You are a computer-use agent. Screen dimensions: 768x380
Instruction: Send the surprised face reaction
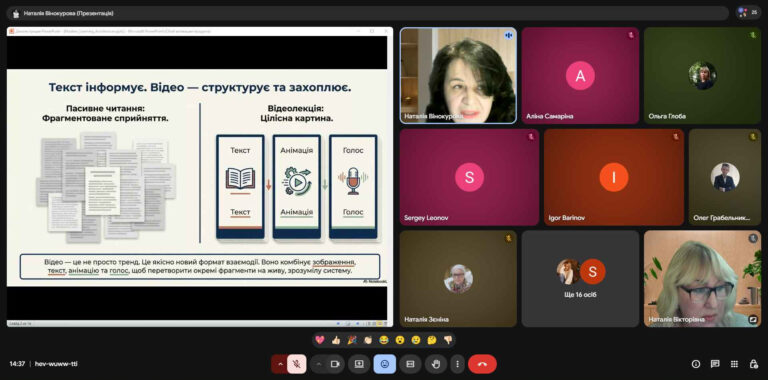point(400,340)
